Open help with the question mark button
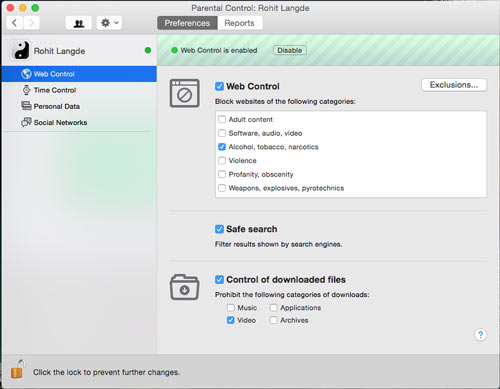The width and height of the screenshot is (500, 389). click(481, 335)
